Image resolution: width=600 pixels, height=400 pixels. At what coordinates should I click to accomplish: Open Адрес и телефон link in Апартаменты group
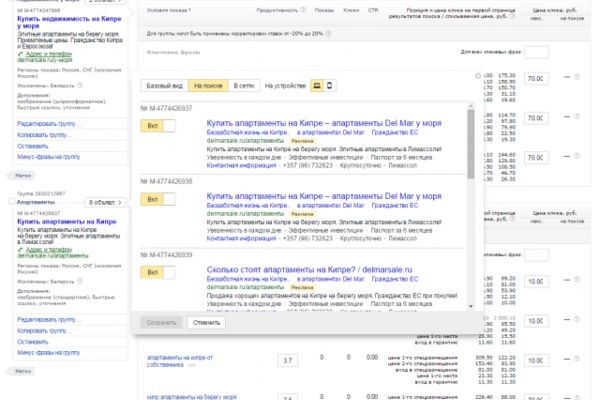point(49,250)
